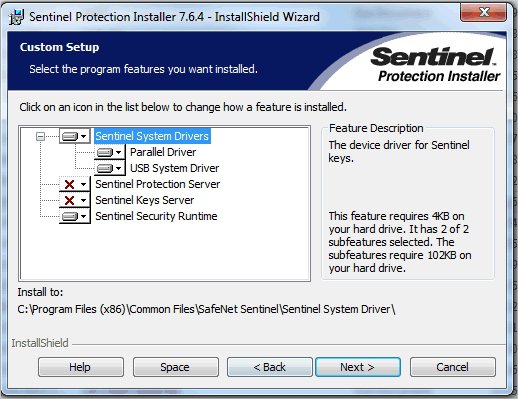
Task: Cancel the installation wizard
Action: coord(453,367)
